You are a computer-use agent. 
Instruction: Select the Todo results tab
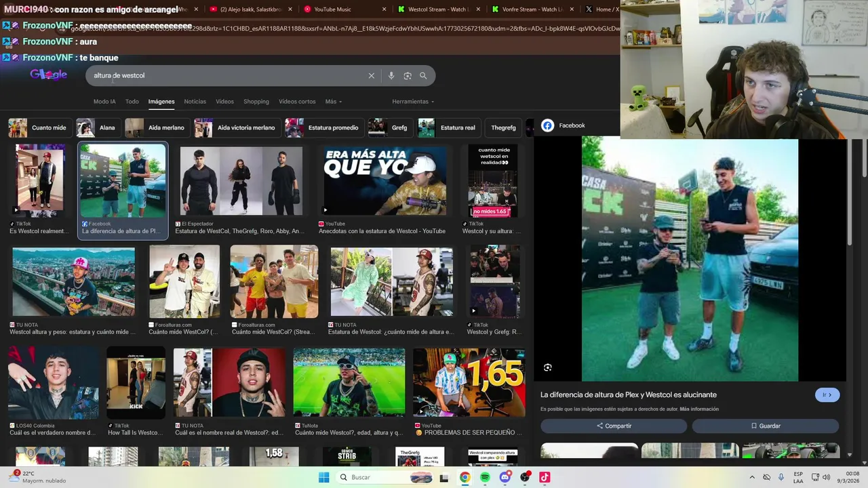pyautogui.click(x=132, y=102)
